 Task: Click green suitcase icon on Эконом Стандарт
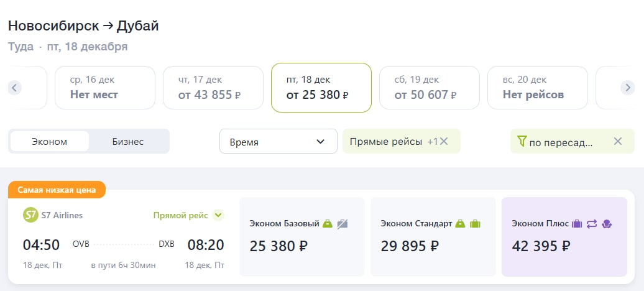[475, 224]
